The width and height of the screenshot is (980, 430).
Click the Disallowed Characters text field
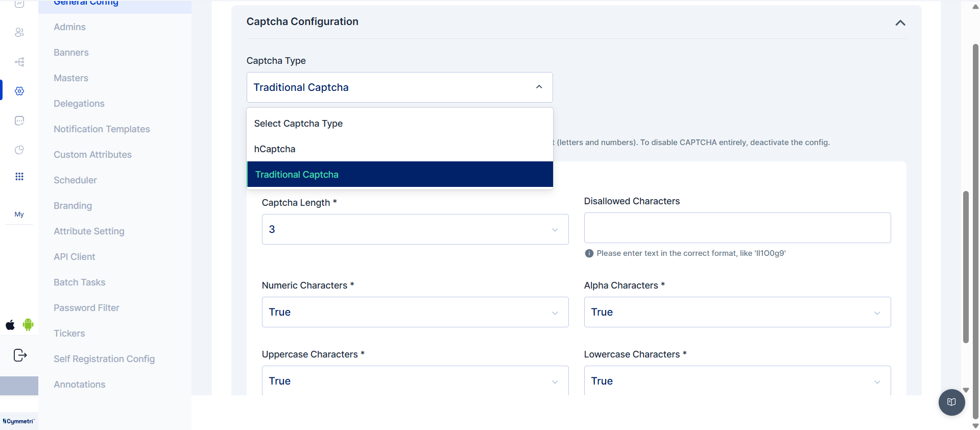tap(737, 228)
